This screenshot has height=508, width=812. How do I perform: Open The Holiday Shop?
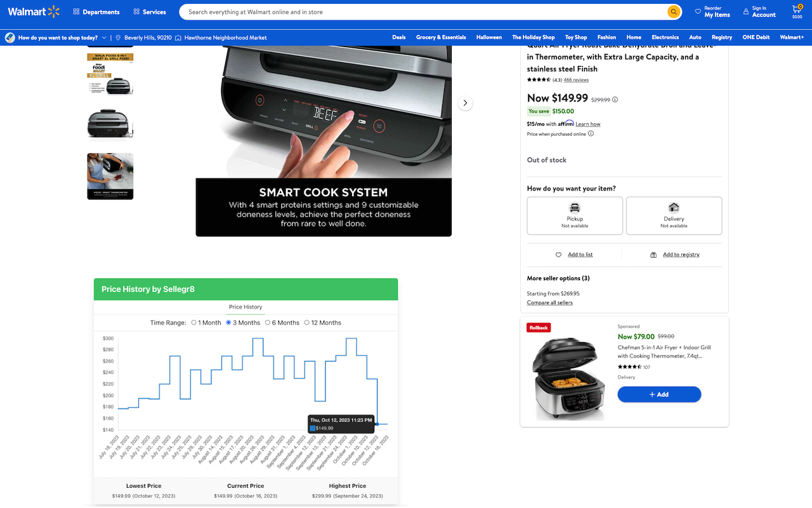click(534, 37)
